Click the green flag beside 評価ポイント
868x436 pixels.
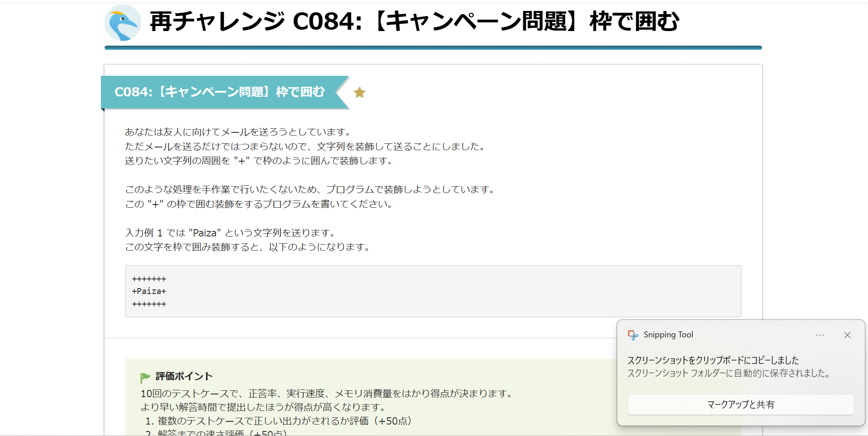pyautogui.click(x=145, y=378)
